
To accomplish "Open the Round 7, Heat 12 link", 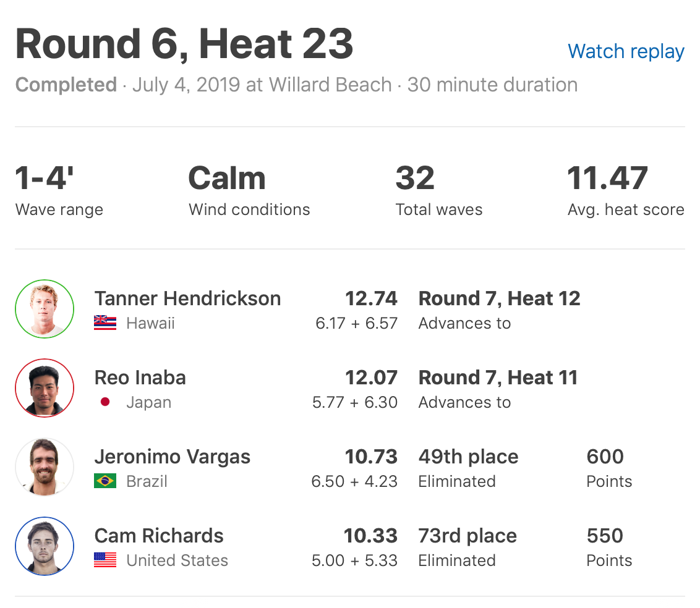I will (499, 299).
